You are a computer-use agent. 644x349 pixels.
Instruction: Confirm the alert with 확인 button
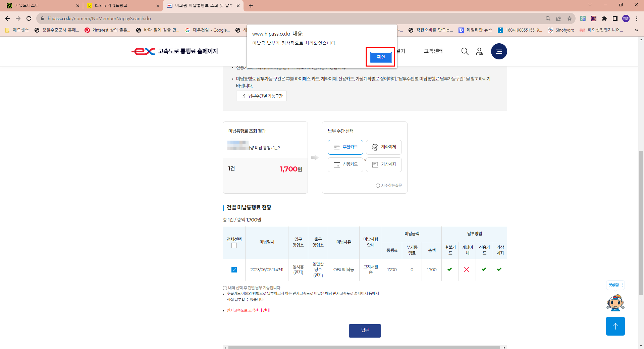coord(381,57)
